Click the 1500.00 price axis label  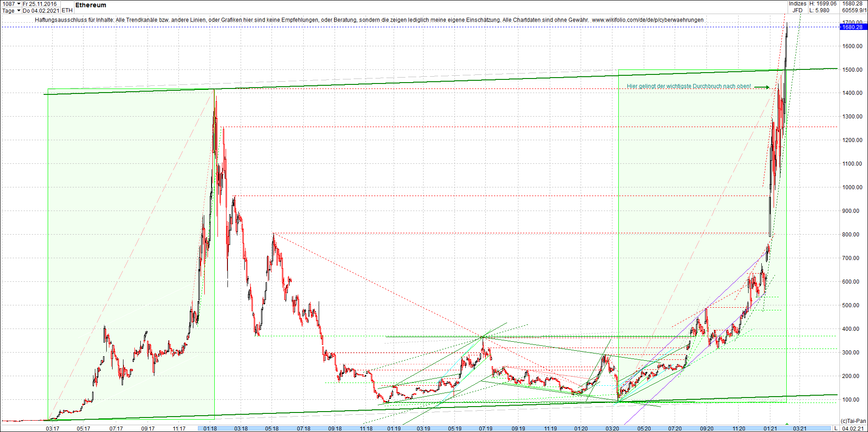(853, 69)
